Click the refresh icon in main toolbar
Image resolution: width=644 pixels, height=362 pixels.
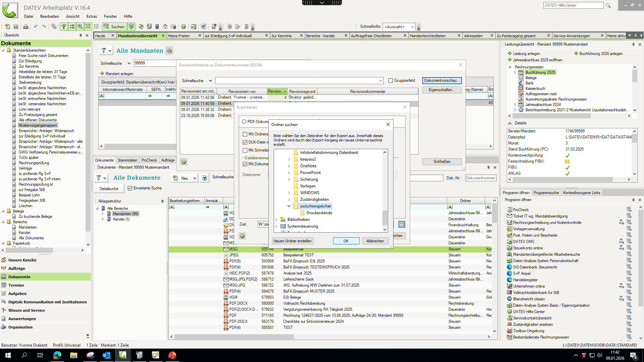pyautogui.click(x=141, y=26)
